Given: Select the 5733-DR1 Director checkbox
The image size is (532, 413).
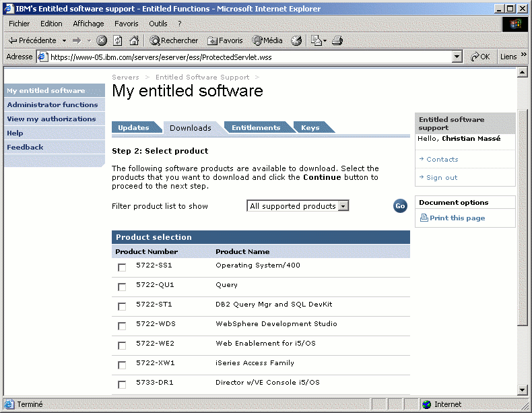Looking at the screenshot, I should click(x=122, y=385).
